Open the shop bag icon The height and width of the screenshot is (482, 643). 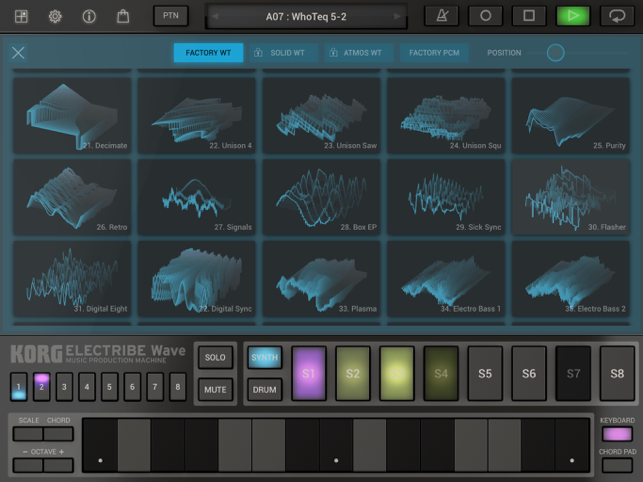123,16
